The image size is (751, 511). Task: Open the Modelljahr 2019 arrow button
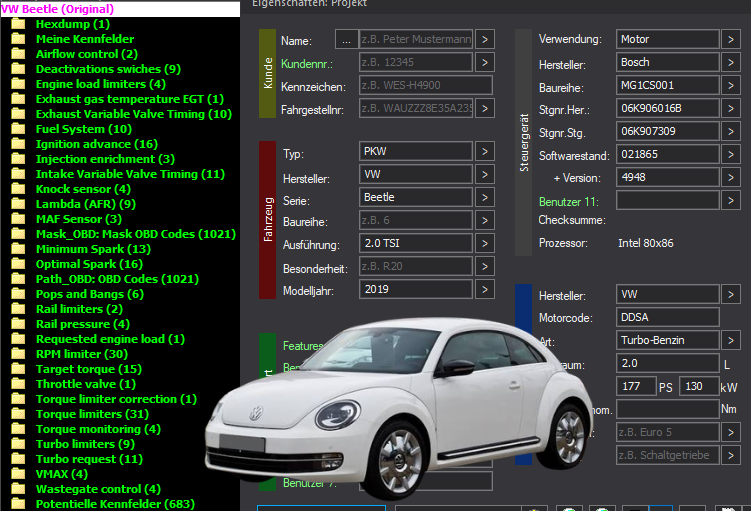485,289
